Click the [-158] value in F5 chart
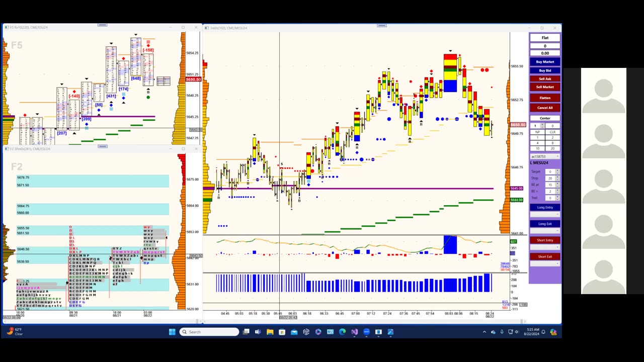 click(148, 50)
